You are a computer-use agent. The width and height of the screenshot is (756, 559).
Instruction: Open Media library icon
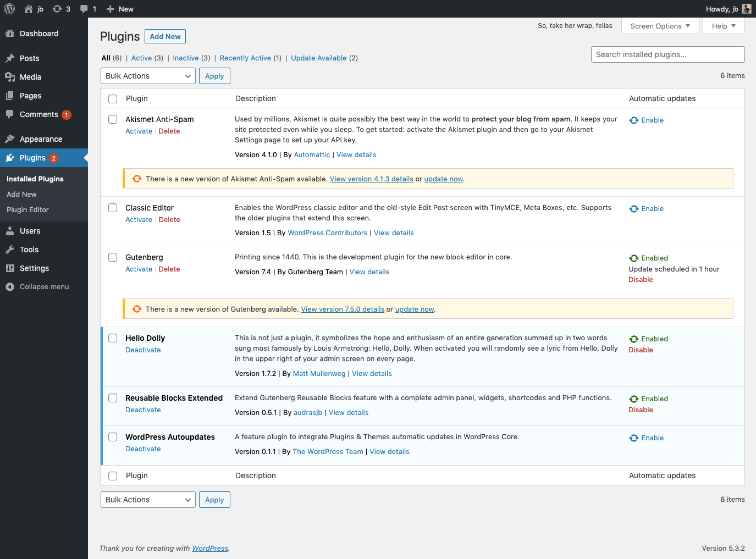(x=10, y=77)
